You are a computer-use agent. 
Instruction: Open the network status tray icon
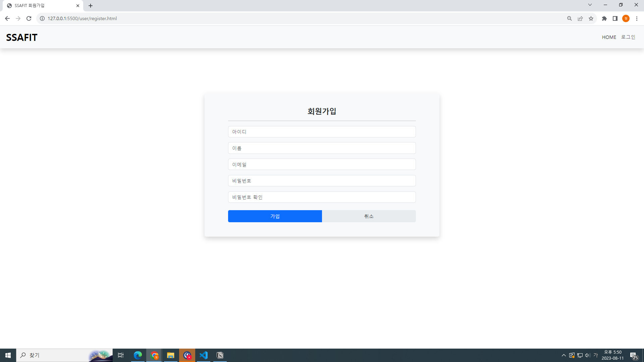tap(580, 355)
